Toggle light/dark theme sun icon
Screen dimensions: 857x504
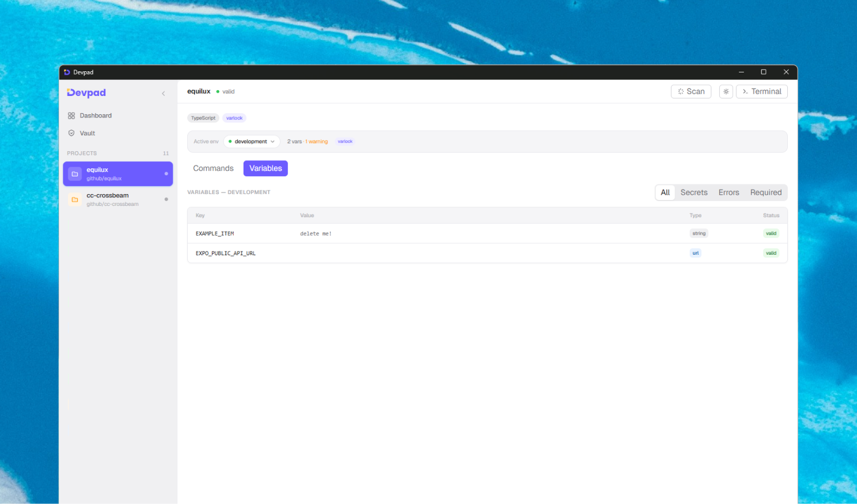pyautogui.click(x=726, y=92)
